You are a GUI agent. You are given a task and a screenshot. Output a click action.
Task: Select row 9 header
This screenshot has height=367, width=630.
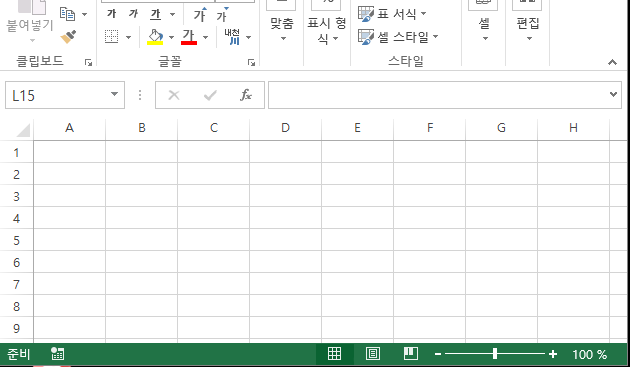pos(16,328)
